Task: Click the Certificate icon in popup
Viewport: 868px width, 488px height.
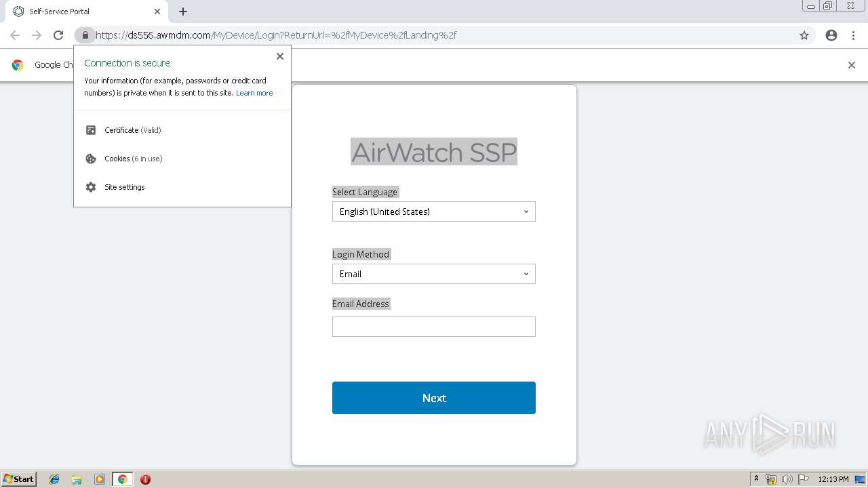Action: pyautogui.click(x=91, y=130)
